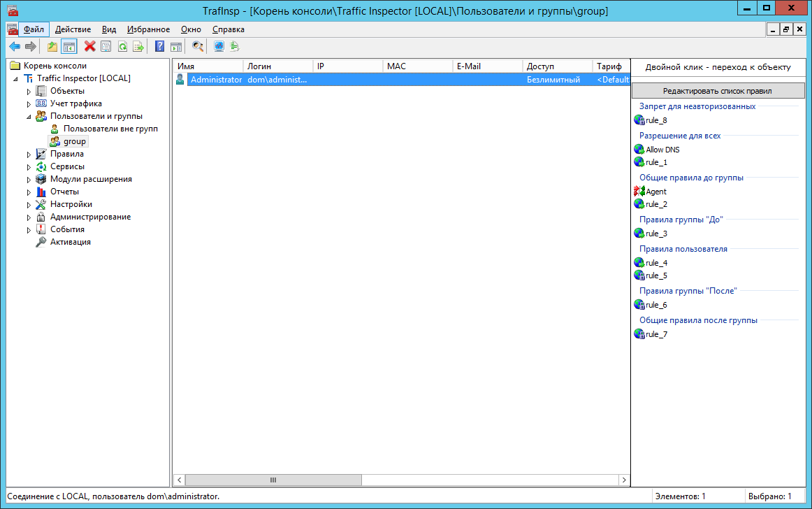Export the list from the toolbar
Viewport: 812px width, 509px height.
coord(138,47)
